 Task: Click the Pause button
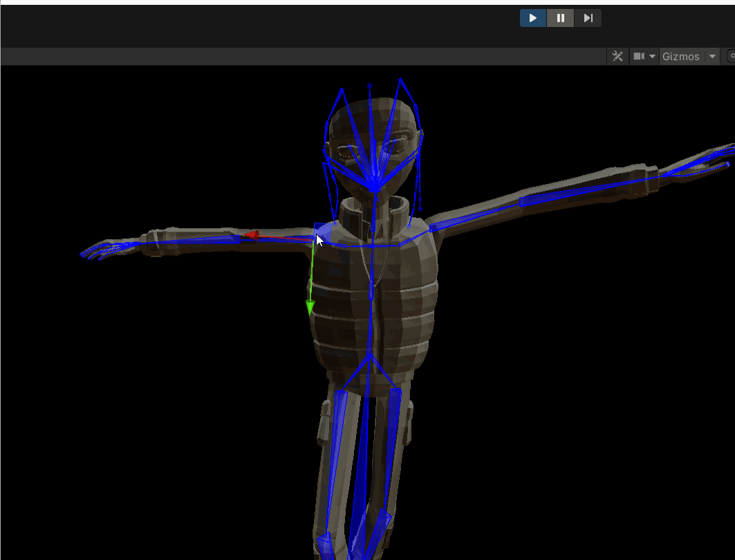click(560, 17)
